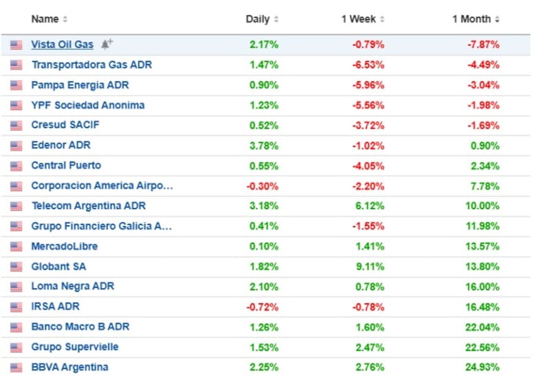This screenshot has height=392, width=550.
Task: Go to the Grupo Supervielle page
Action: point(74,347)
